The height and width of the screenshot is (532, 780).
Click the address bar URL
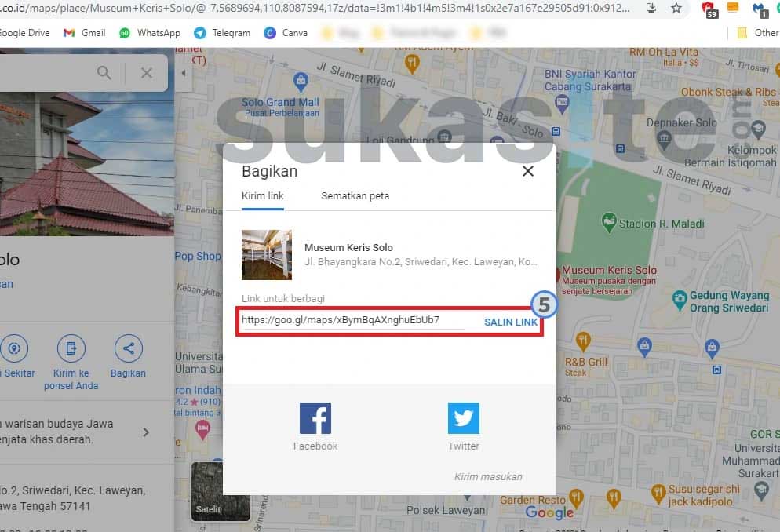315,8
